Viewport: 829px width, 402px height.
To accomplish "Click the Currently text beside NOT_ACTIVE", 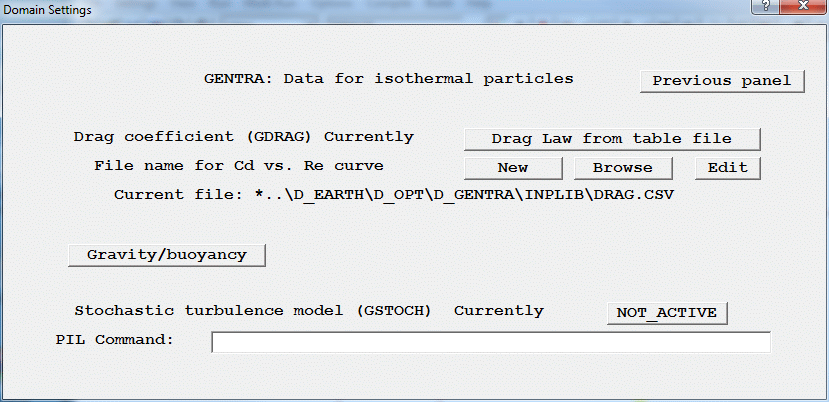I will [498, 311].
